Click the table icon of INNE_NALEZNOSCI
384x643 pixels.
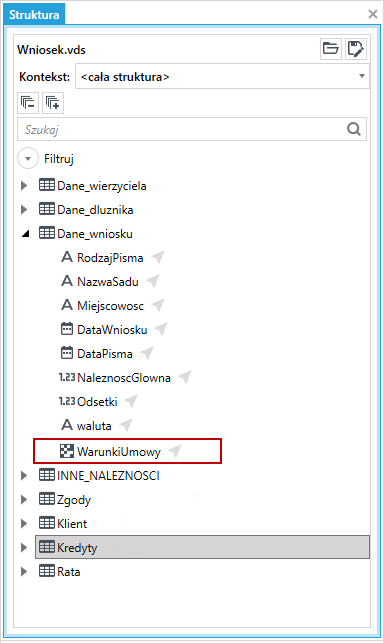click(47, 475)
